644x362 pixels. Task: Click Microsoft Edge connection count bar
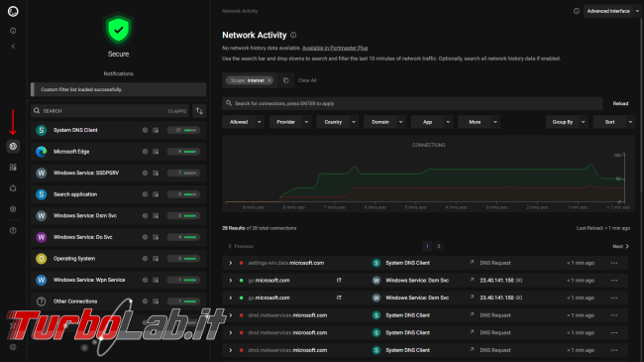(183, 152)
